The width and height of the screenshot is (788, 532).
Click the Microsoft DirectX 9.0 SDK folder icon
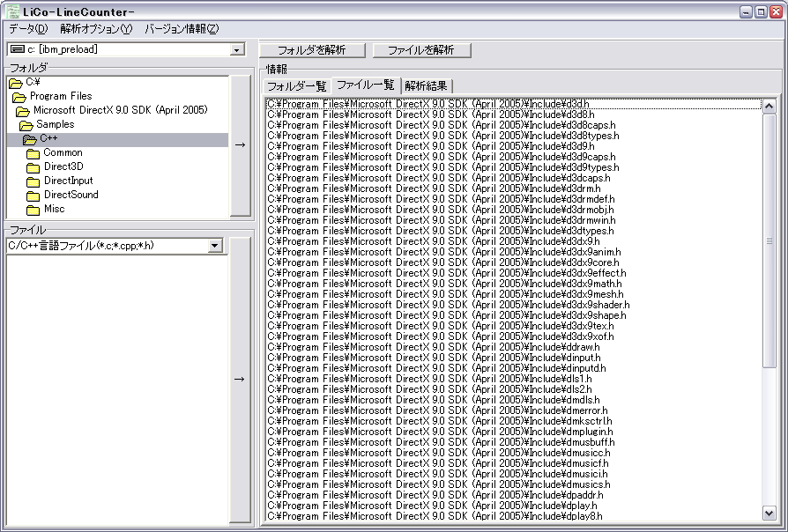click(23, 111)
